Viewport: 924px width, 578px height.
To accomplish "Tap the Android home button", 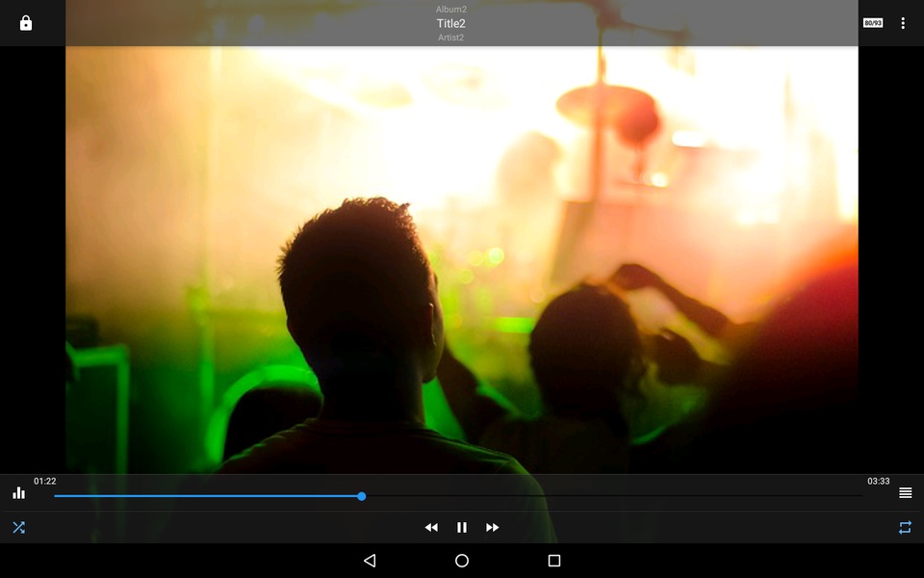I will point(462,561).
